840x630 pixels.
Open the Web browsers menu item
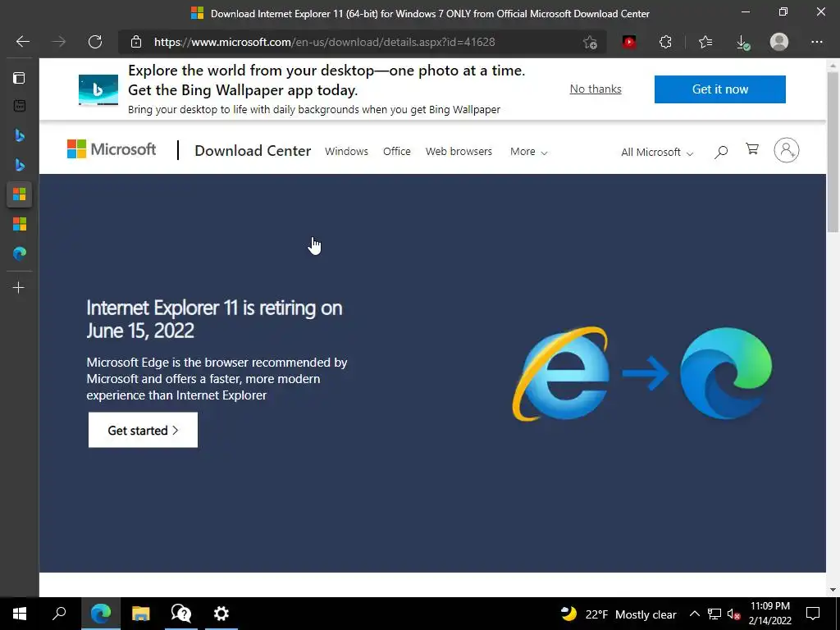point(459,152)
